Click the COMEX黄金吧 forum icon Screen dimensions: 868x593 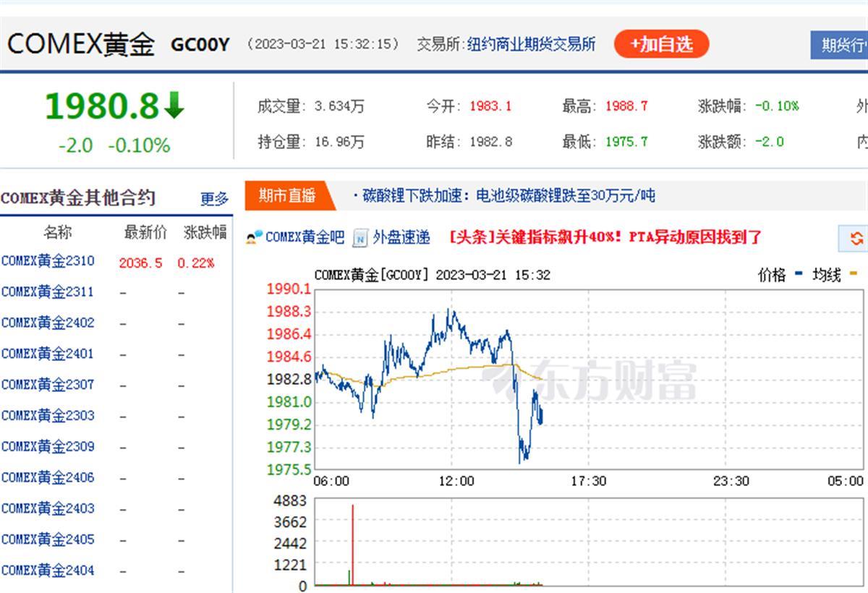(254, 237)
